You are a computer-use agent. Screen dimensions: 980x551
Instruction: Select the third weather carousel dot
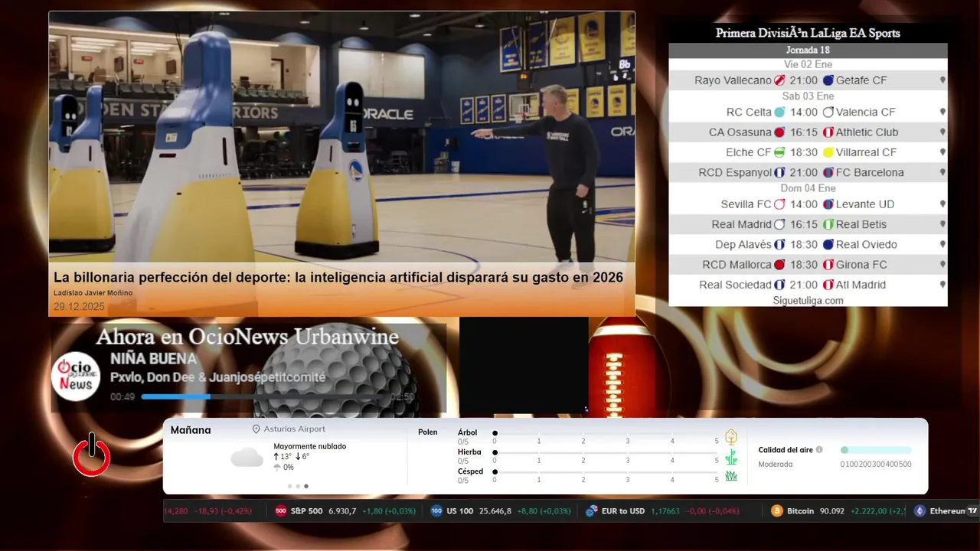click(306, 486)
